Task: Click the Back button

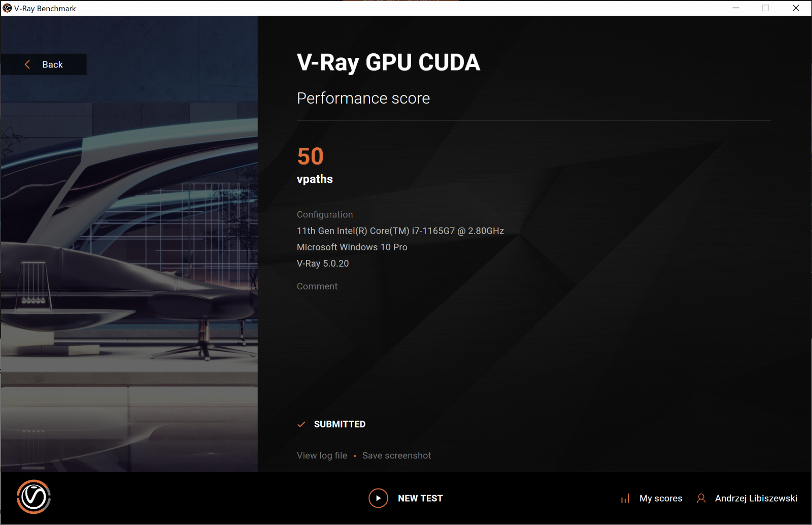Action: click(44, 64)
